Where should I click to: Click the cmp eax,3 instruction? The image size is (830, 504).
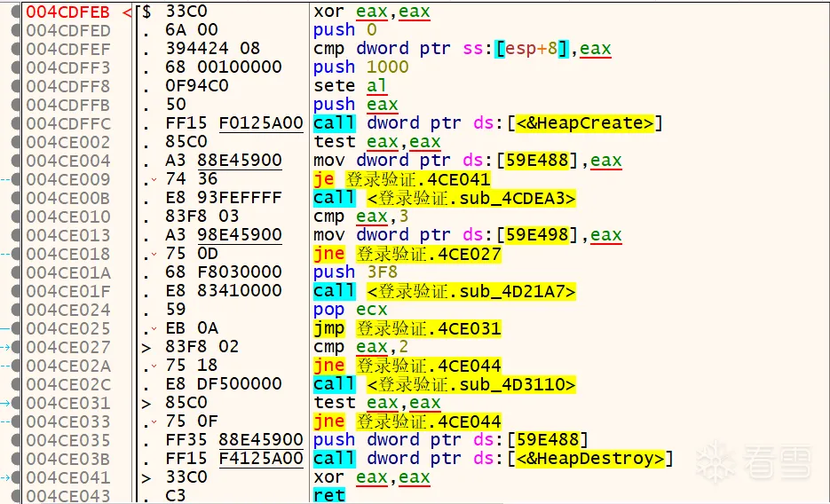pos(361,217)
